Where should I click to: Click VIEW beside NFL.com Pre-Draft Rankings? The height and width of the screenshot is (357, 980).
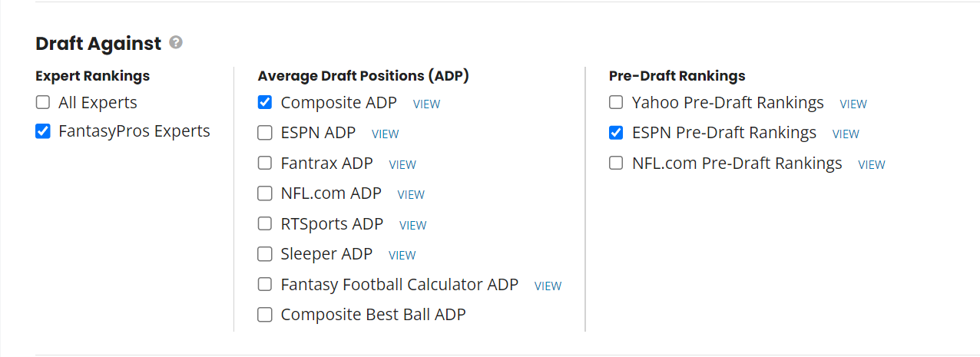[872, 164]
